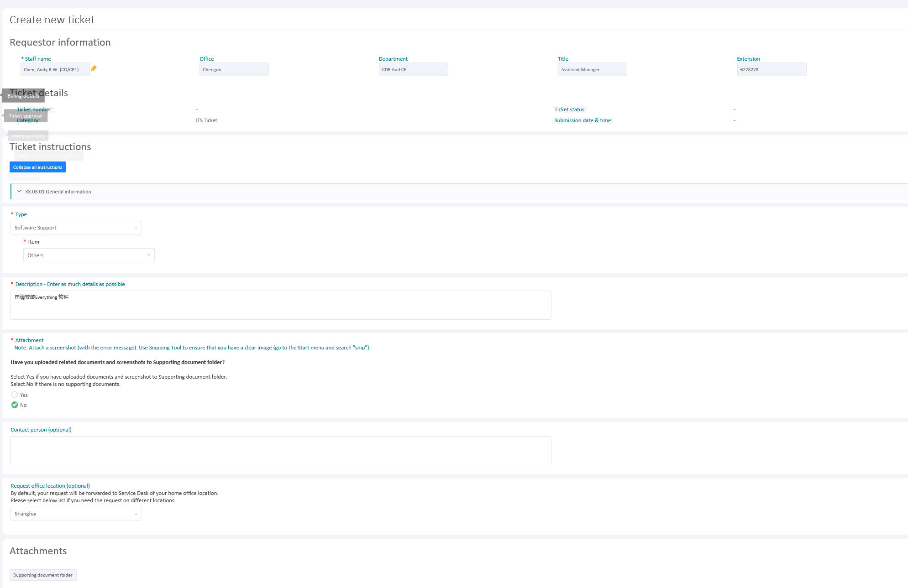Open the Mail subscription side tab
Screen dimensions: 908x588
tap(28, 136)
